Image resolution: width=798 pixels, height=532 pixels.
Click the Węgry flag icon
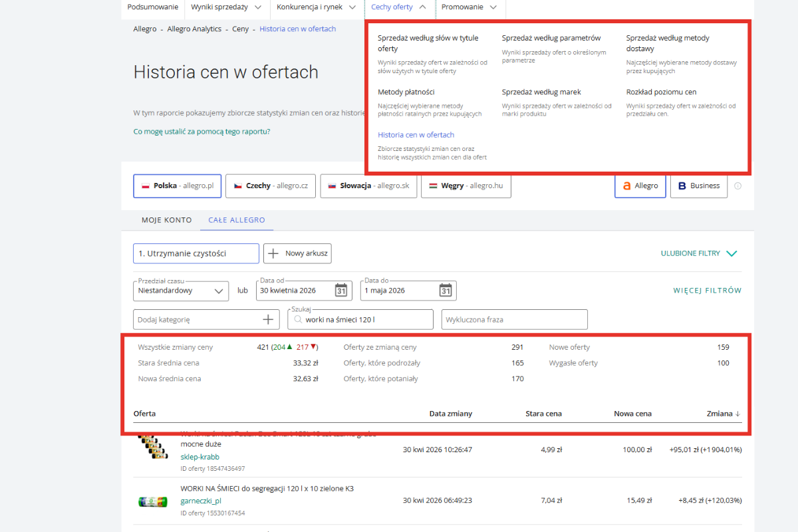[x=433, y=186]
